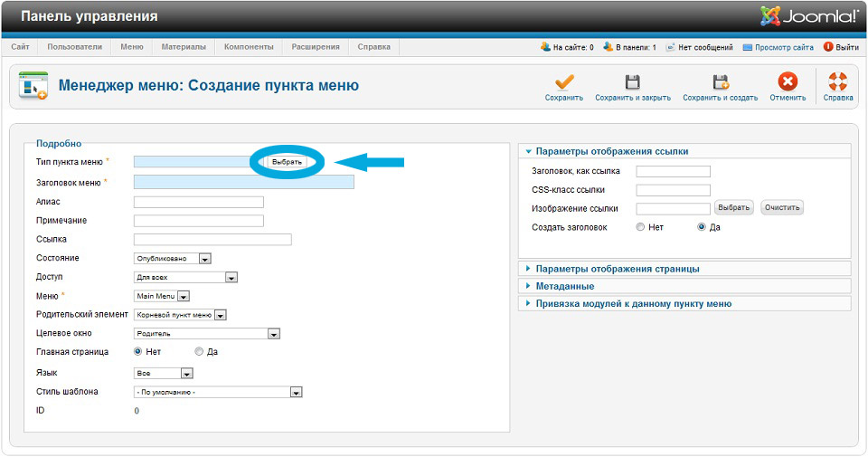Open the Компоненты menu
The width and height of the screenshot is (868, 457).
pyautogui.click(x=249, y=47)
